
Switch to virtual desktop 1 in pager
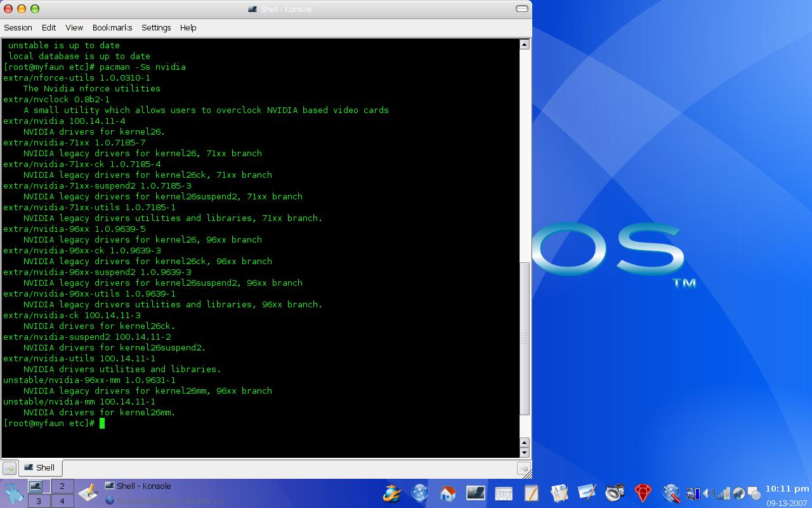tap(39, 486)
